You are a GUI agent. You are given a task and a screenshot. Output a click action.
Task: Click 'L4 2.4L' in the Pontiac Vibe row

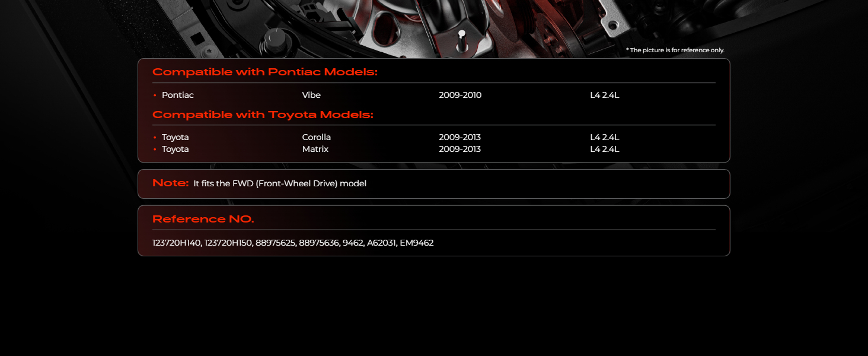point(605,95)
